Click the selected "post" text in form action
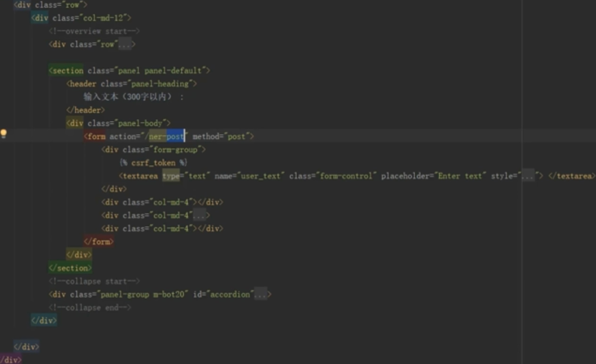 point(175,137)
